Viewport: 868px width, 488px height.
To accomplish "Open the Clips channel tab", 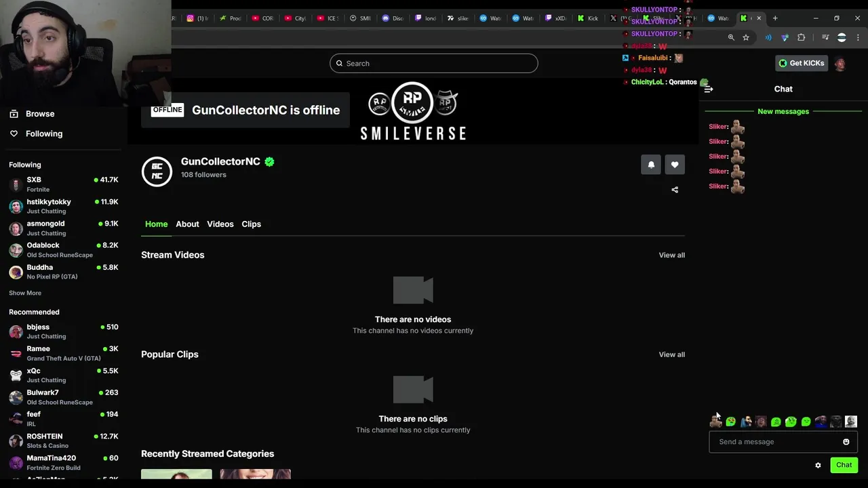I will [251, 224].
